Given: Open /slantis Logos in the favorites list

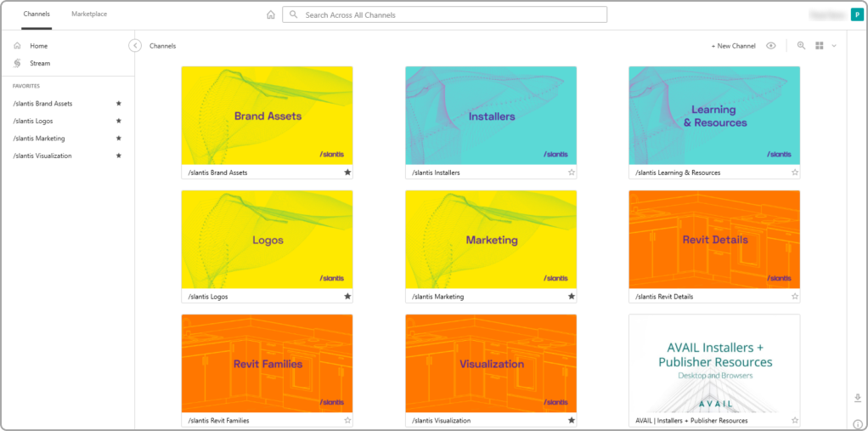Looking at the screenshot, I should click(x=33, y=121).
